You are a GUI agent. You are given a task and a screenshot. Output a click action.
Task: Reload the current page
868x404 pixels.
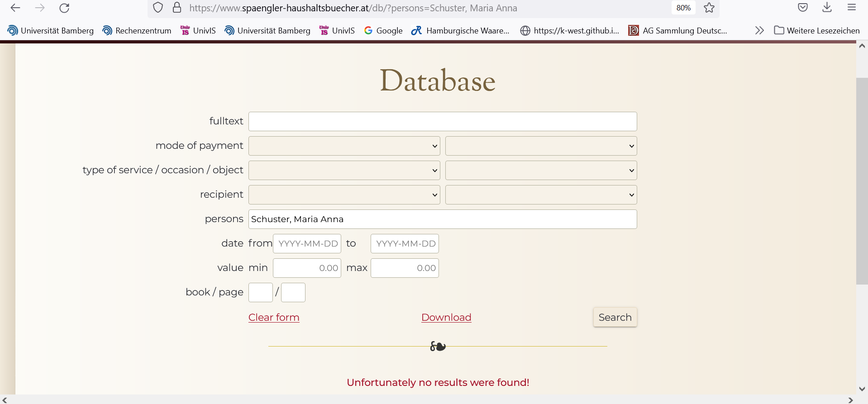(x=64, y=8)
